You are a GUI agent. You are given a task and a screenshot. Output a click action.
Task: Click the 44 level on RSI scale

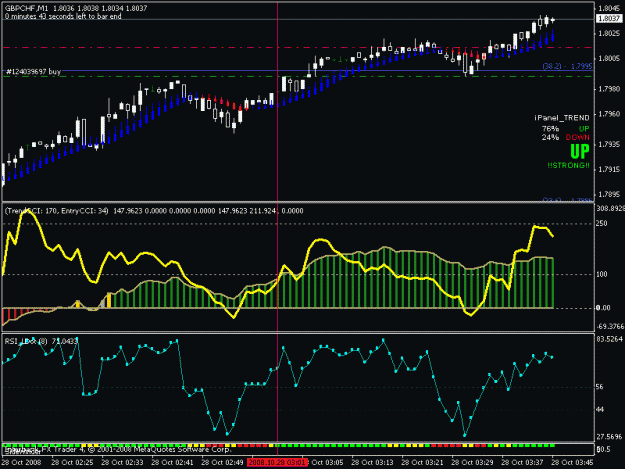(600, 410)
